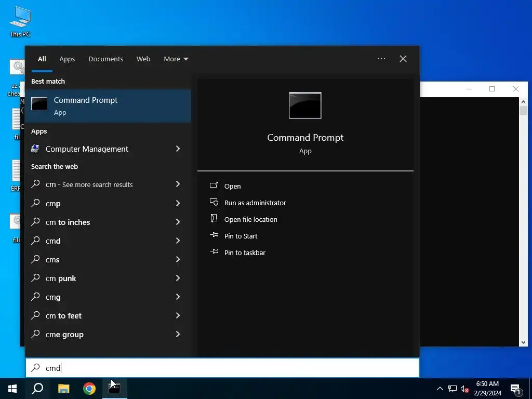The width and height of the screenshot is (532, 399).
Task: Click the Run as administrator shield icon
Action: (214, 202)
